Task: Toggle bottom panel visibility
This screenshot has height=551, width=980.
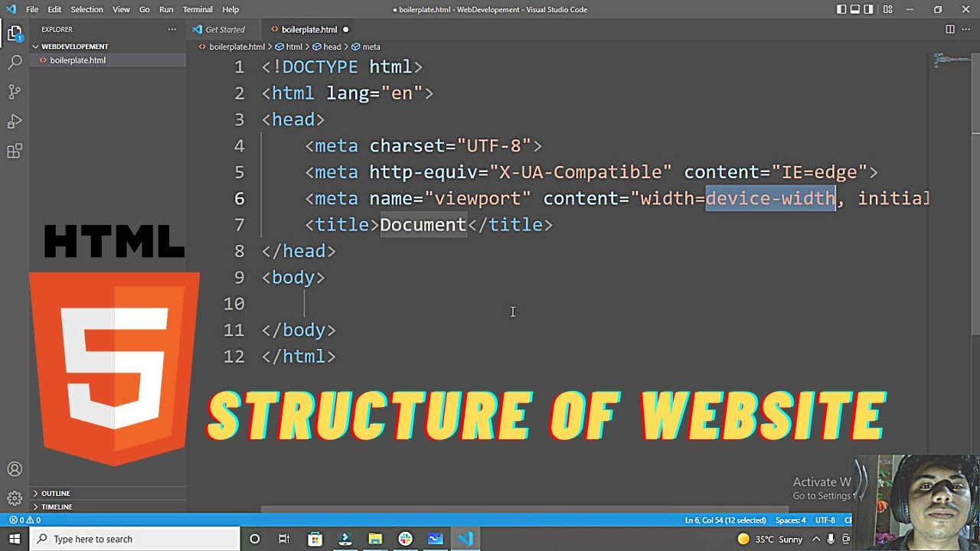Action: pyautogui.click(x=855, y=9)
